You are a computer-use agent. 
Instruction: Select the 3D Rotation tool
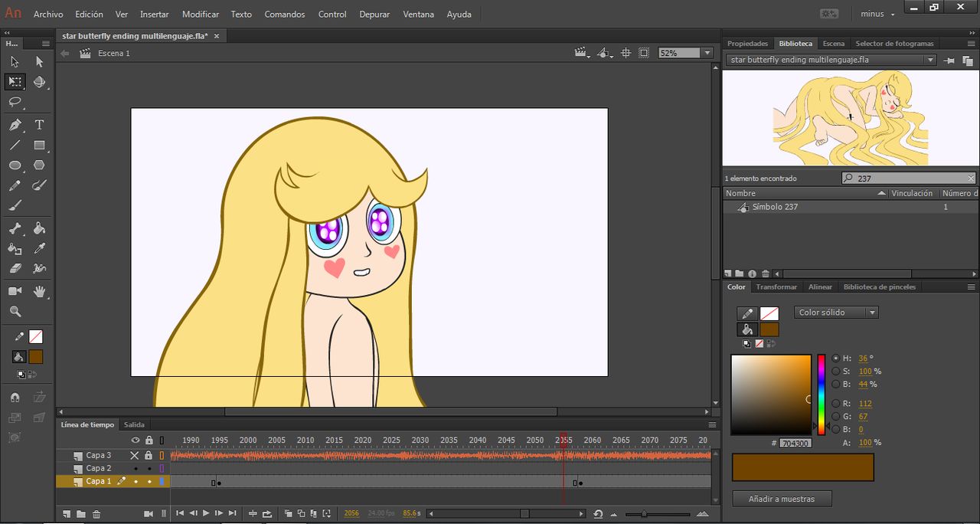tap(39, 82)
